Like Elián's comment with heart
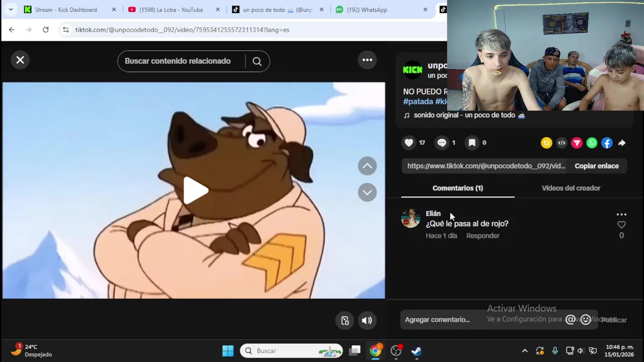 (621, 225)
